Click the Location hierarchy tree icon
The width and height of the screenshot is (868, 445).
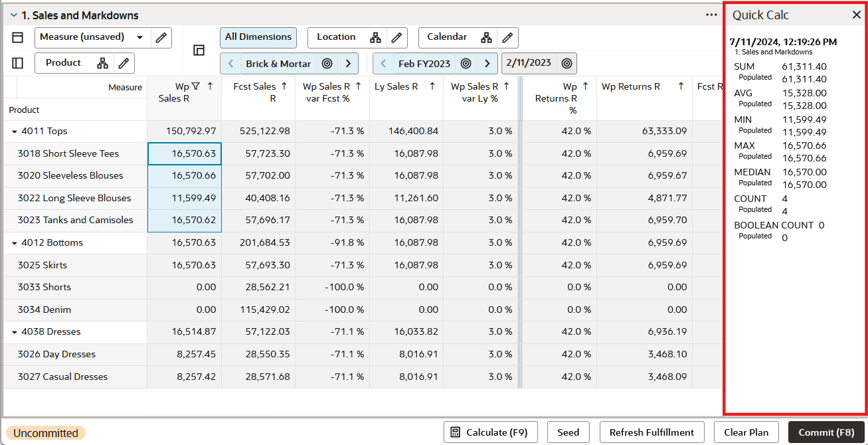point(376,37)
